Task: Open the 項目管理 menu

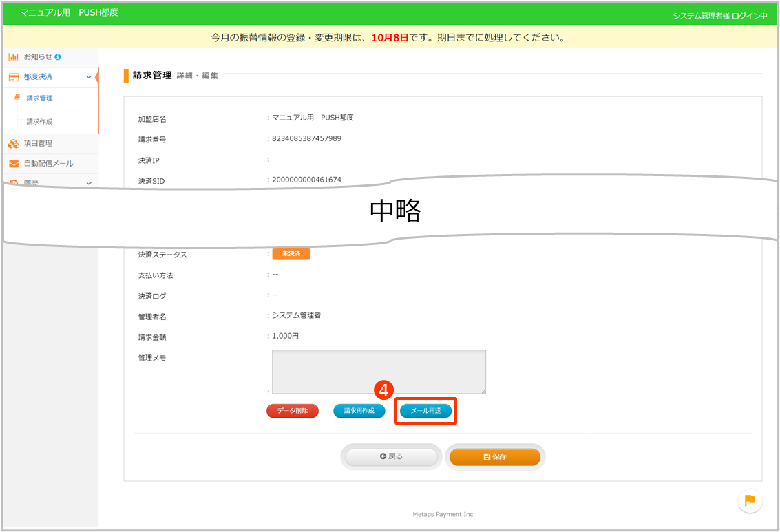Action: coord(38,143)
